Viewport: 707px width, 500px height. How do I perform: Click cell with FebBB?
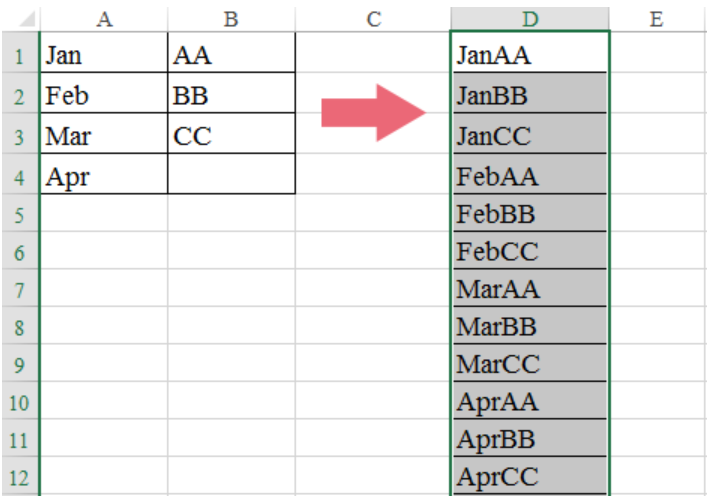pos(530,213)
